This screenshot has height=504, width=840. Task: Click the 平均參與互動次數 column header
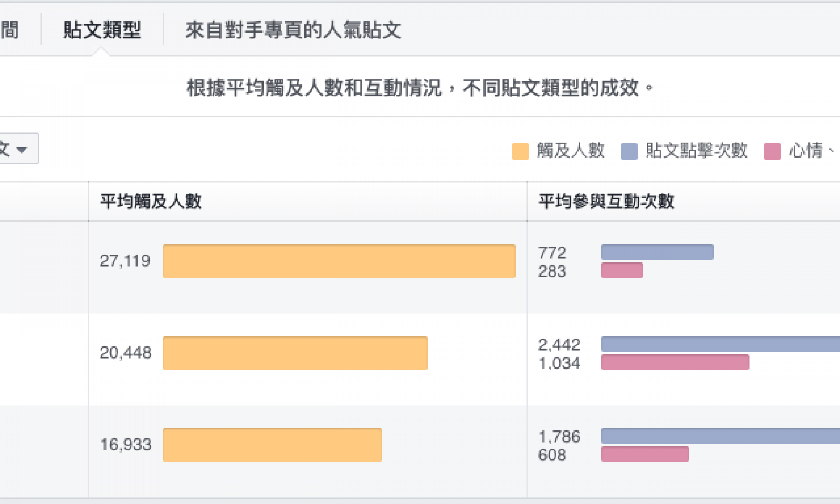click(606, 201)
